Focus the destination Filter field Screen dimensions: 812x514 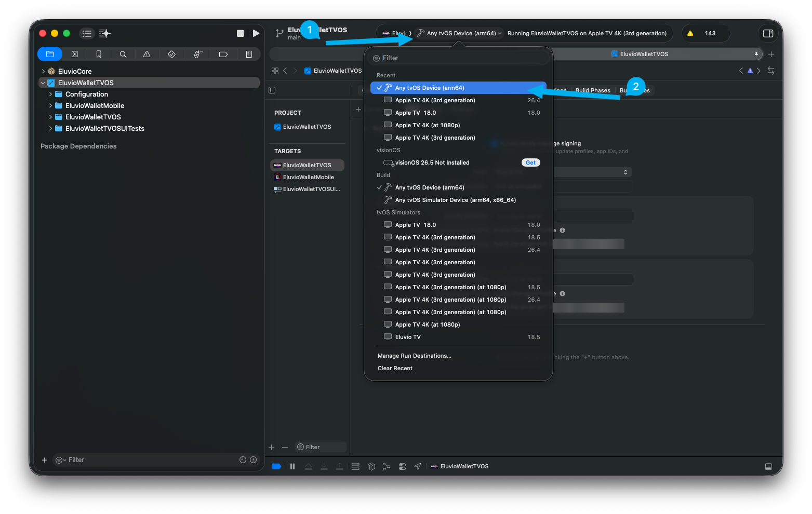(x=458, y=58)
